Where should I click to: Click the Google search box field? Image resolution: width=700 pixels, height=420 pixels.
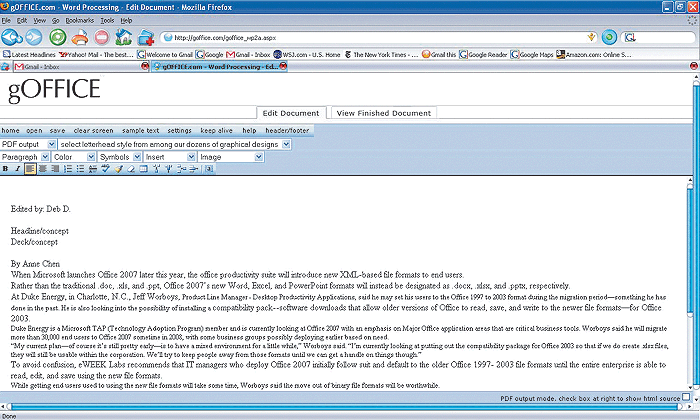658,37
